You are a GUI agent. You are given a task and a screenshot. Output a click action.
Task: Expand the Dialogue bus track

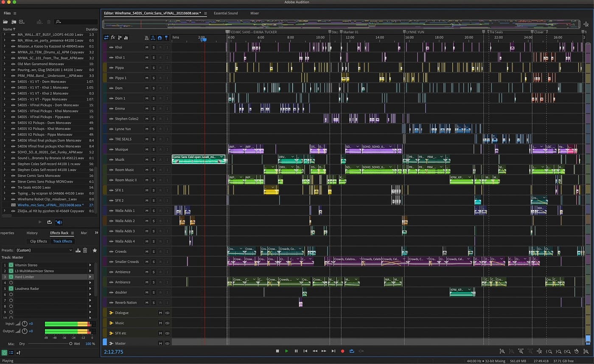pyautogui.click(x=111, y=313)
